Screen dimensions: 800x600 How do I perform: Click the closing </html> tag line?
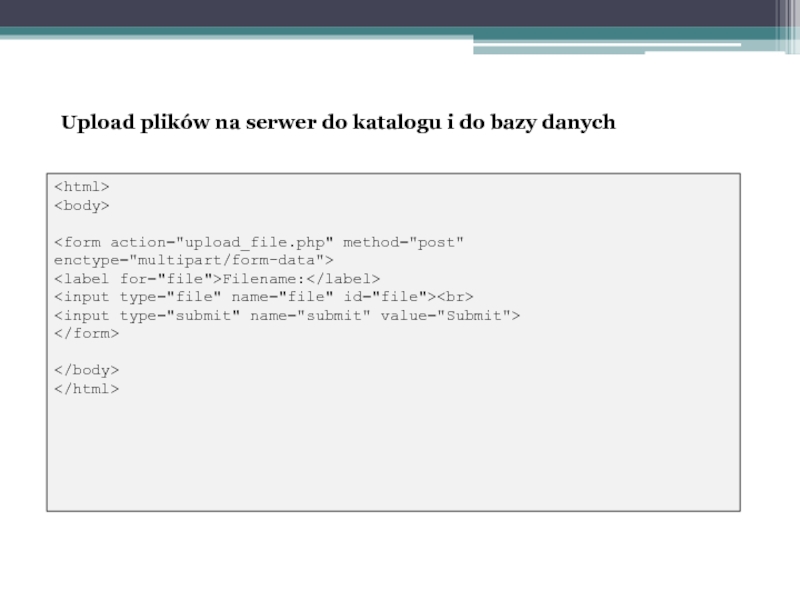pos(86,389)
